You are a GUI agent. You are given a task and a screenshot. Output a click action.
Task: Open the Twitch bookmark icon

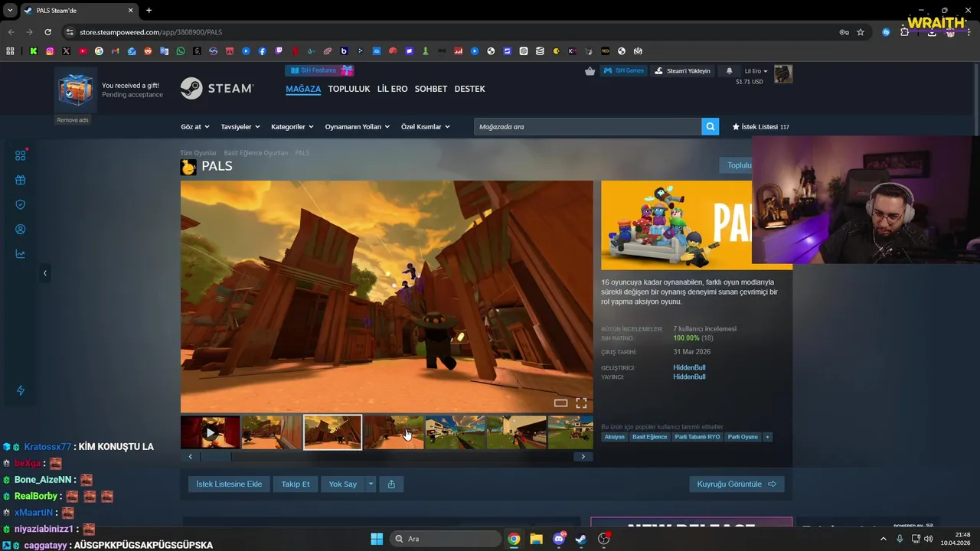click(x=279, y=51)
